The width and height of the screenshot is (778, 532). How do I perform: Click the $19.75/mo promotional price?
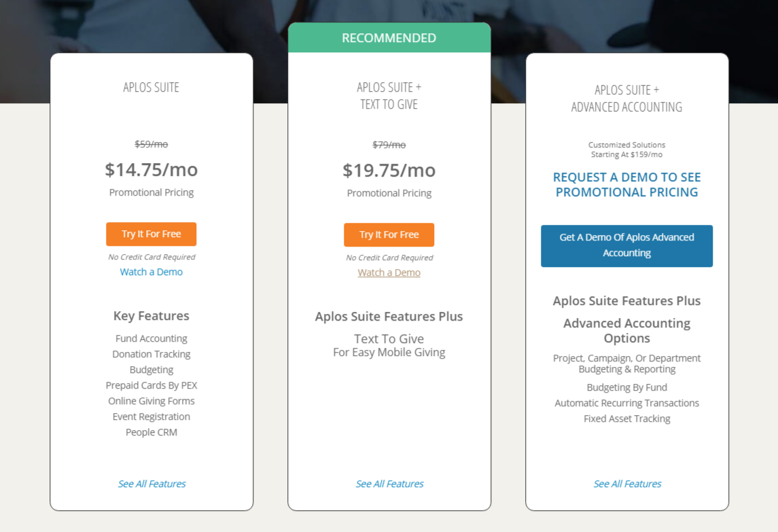tap(389, 171)
